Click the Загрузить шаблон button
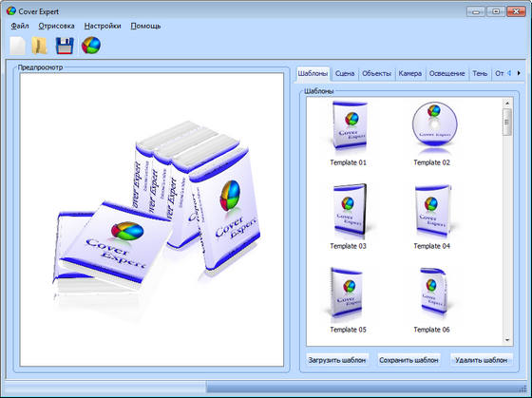 pos(337,360)
